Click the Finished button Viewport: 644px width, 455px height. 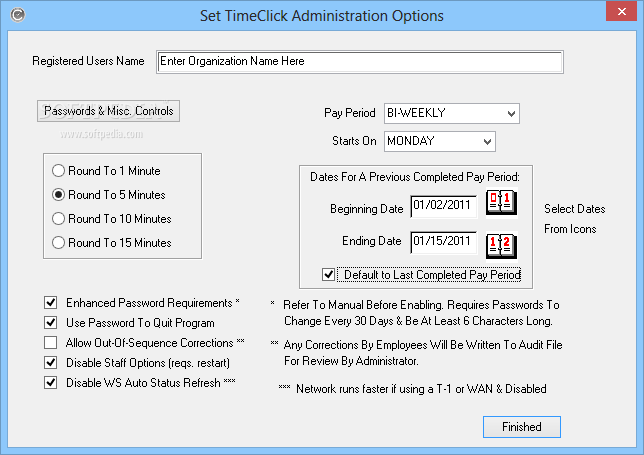click(x=522, y=427)
